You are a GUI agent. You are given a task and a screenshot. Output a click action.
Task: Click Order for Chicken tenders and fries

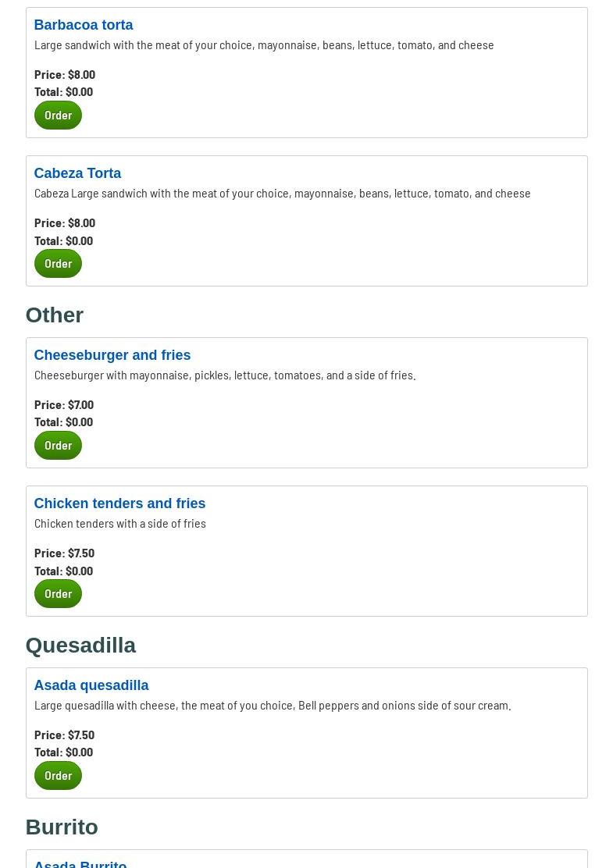[x=58, y=594]
